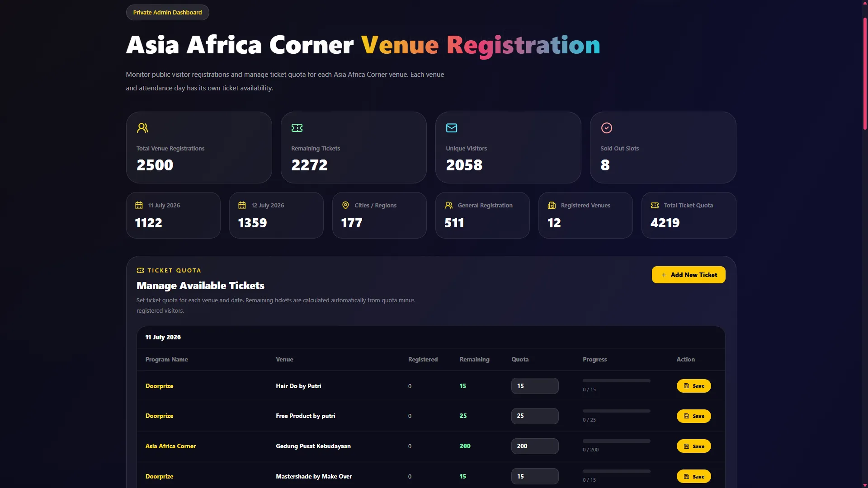Screen dimensions: 868x488
Task: Click the Cities / Regions map pin icon
Action: [x=345, y=205]
